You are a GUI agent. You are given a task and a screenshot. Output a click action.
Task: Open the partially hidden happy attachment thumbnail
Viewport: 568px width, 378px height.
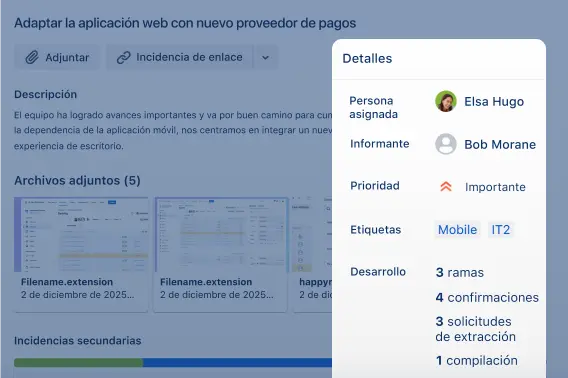[312, 234]
